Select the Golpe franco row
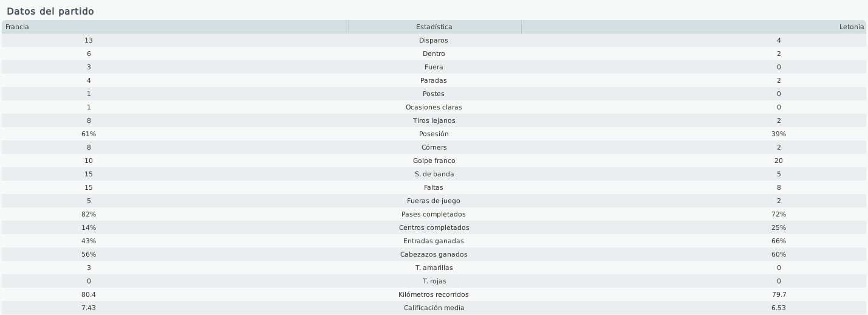 pos(434,161)
